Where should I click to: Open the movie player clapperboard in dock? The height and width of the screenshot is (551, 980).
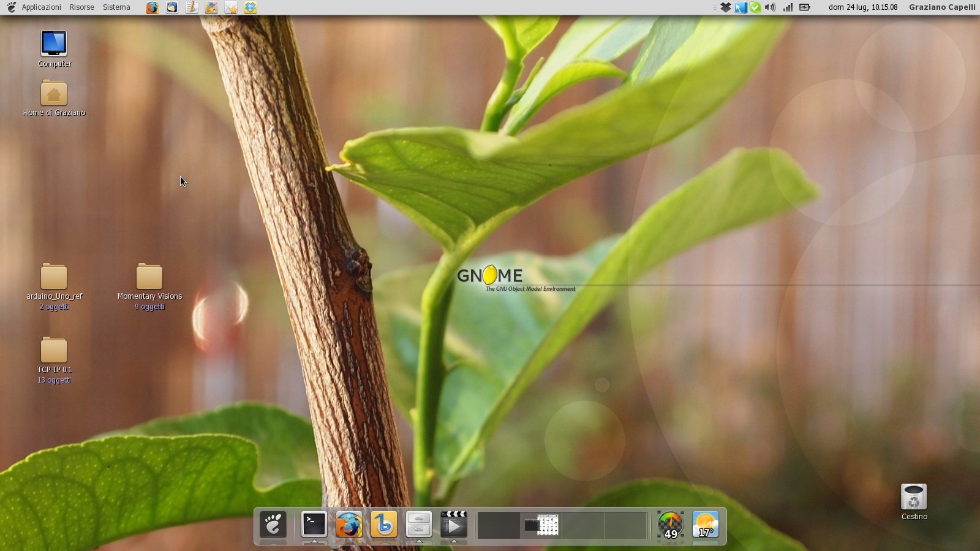454,525
